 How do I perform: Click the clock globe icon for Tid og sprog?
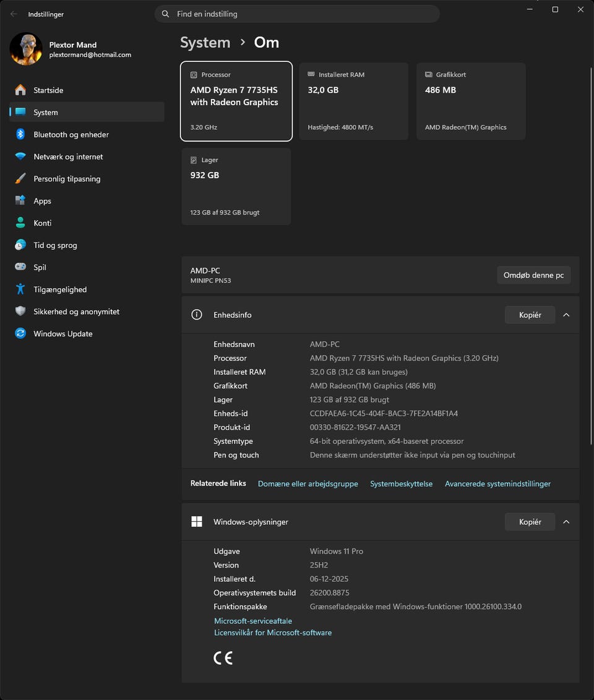click(x=20, y=245)
